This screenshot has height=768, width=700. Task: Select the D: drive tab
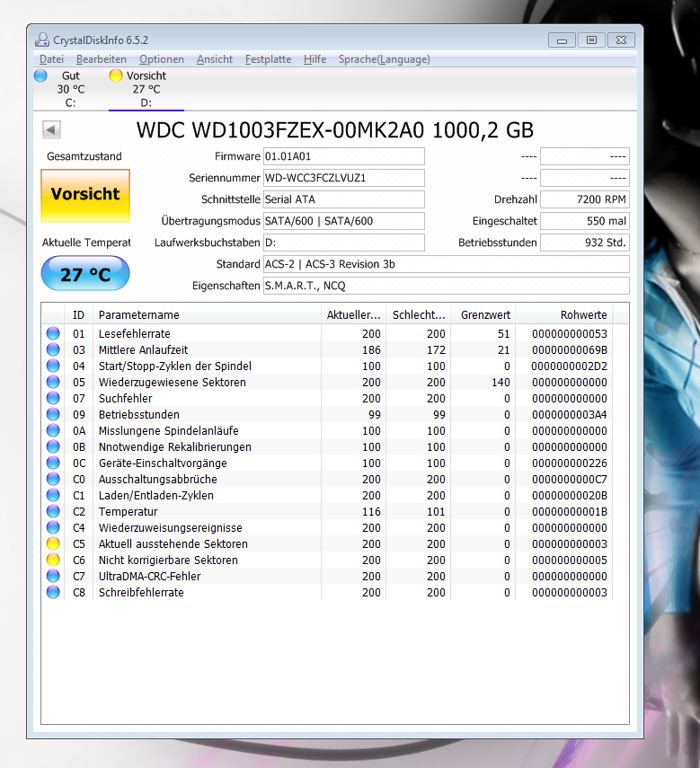(146, 89)
